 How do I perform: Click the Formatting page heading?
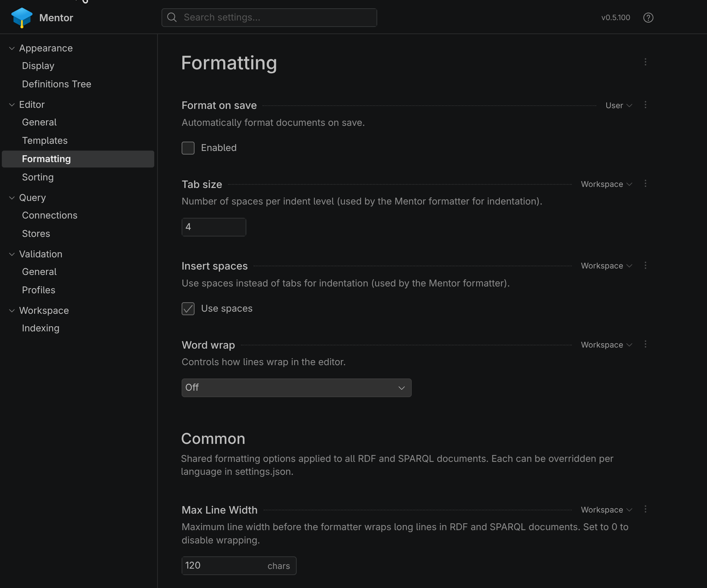pyautogui.click(x=229, y=63)
